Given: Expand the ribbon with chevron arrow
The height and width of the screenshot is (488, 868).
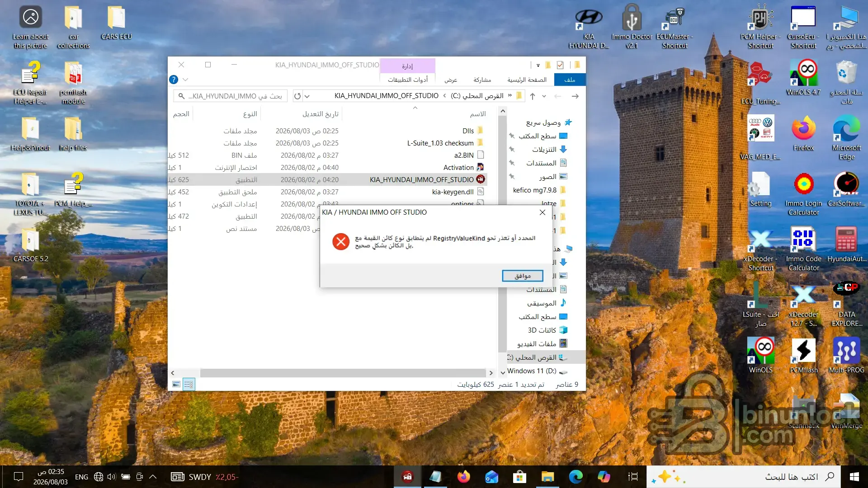Looking at the screenshot, I should click(185, 80).
